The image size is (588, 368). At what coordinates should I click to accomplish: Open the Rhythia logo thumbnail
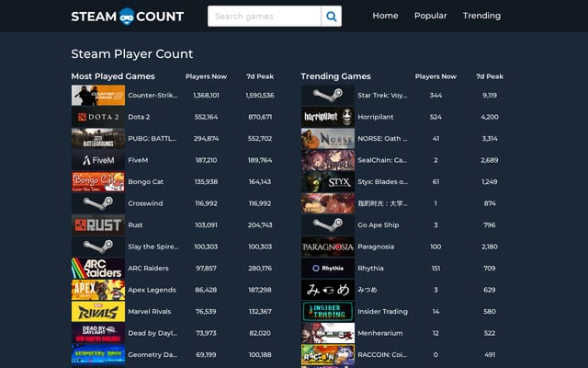point(328,268)
